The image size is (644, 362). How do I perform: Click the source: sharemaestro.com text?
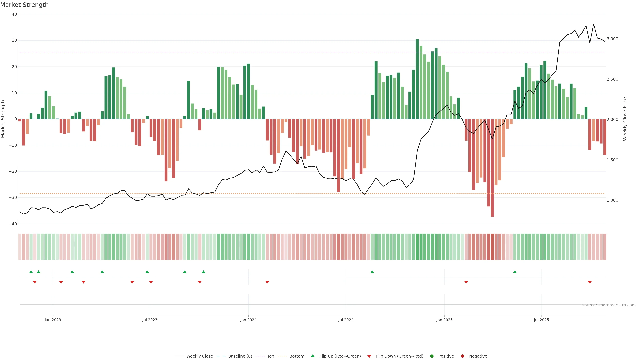(609, 305)
